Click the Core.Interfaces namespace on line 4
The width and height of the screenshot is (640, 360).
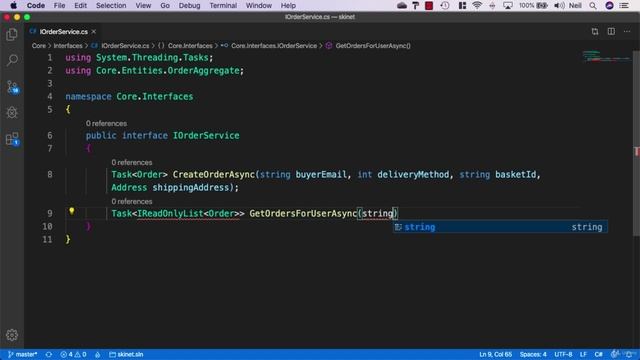(x=155, y=96)
